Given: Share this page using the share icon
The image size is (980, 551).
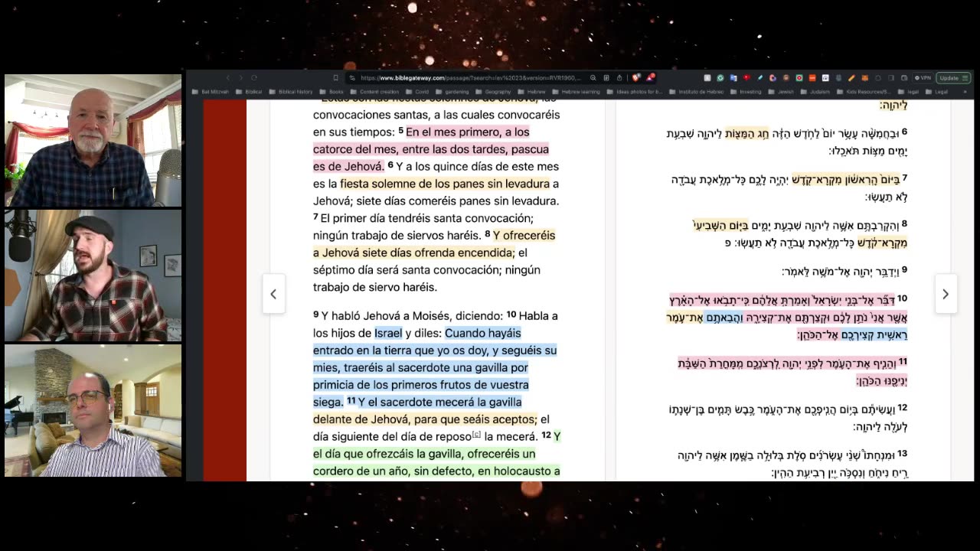Looking at the screenshot, I should (619, 77).
